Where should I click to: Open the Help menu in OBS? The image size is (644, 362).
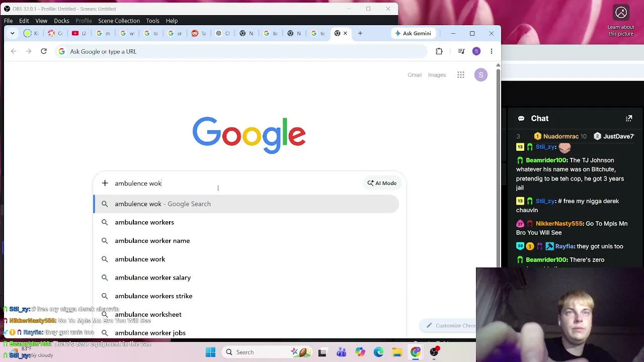coord(172,21)
